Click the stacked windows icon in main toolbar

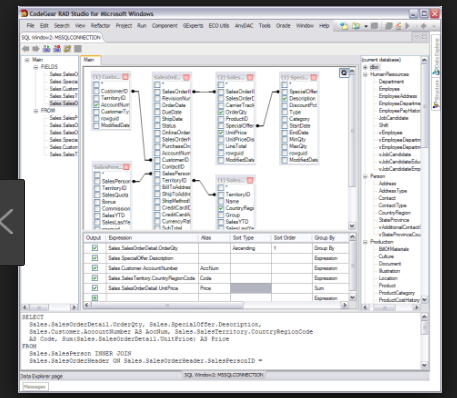click(x=389, y=26)
